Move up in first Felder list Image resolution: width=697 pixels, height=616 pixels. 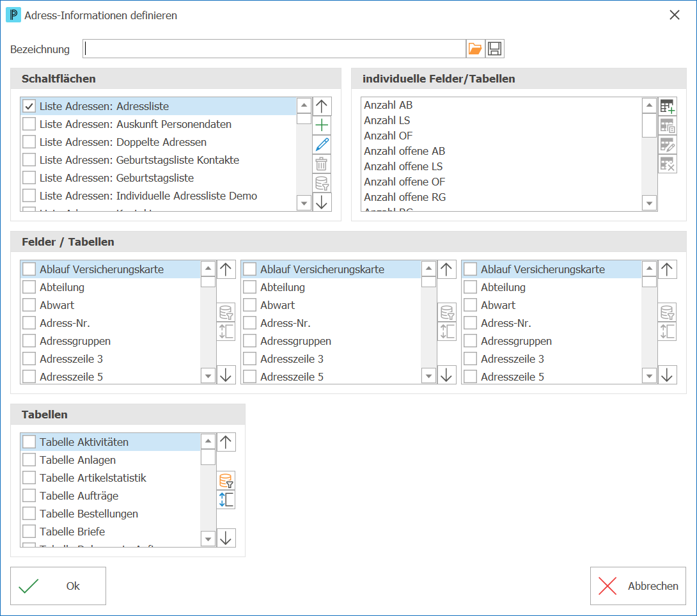(226, 269)
